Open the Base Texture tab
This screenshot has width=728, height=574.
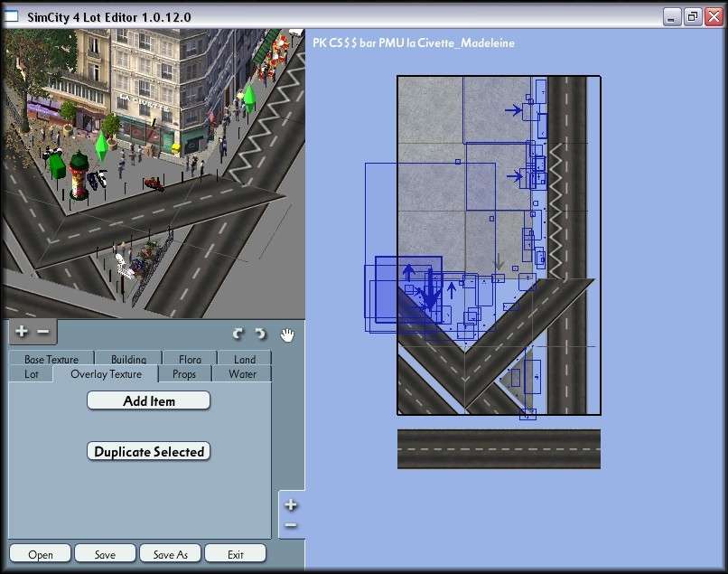click(x=51, y=359)
